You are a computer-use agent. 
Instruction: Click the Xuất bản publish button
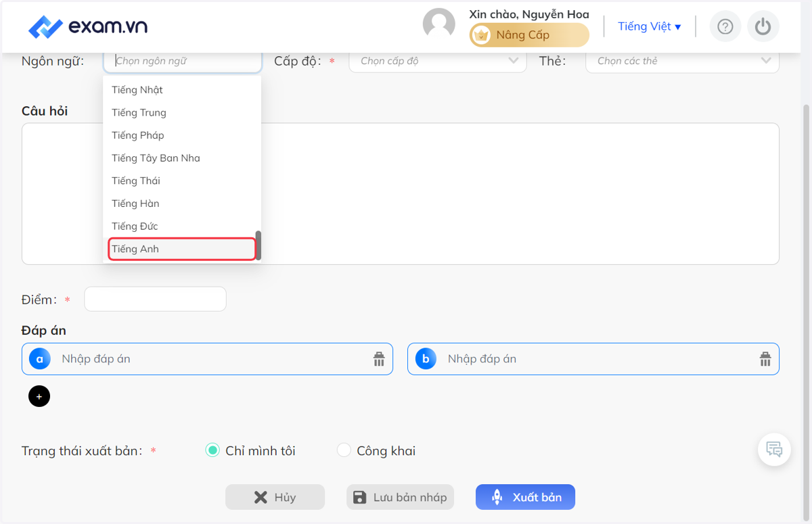(x=525, y=497)
